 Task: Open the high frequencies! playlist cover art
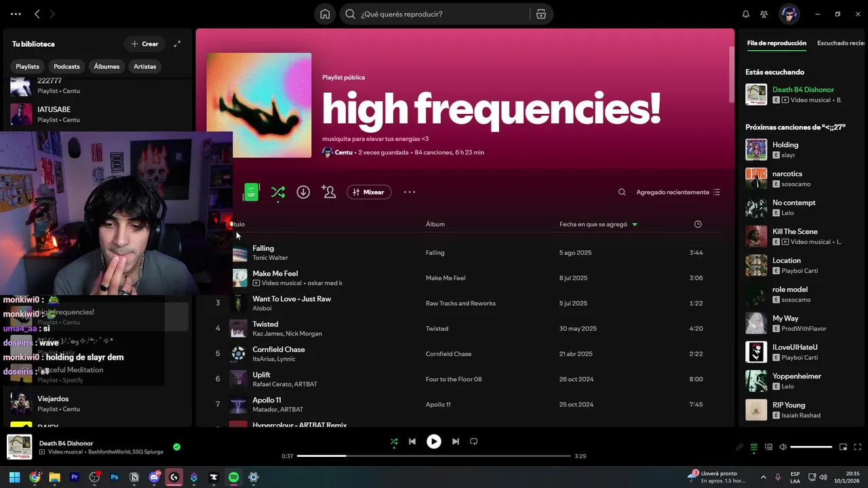pyautogui.click(x=259, y=105)
